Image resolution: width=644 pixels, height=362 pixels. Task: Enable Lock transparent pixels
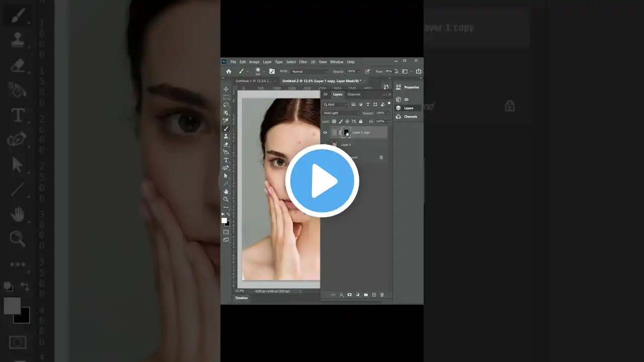[334, 121]
